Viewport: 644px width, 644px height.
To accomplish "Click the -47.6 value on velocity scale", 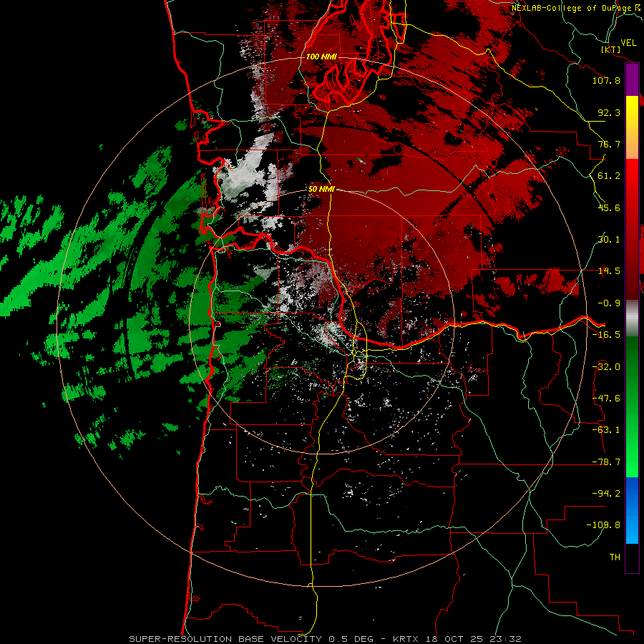I will point(606,399).
